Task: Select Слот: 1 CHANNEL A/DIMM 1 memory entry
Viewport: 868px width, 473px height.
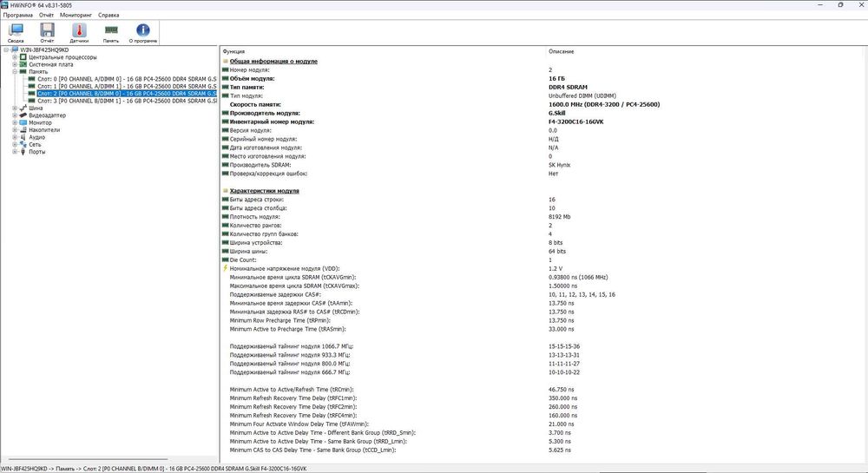Action: tap(127, 86)
